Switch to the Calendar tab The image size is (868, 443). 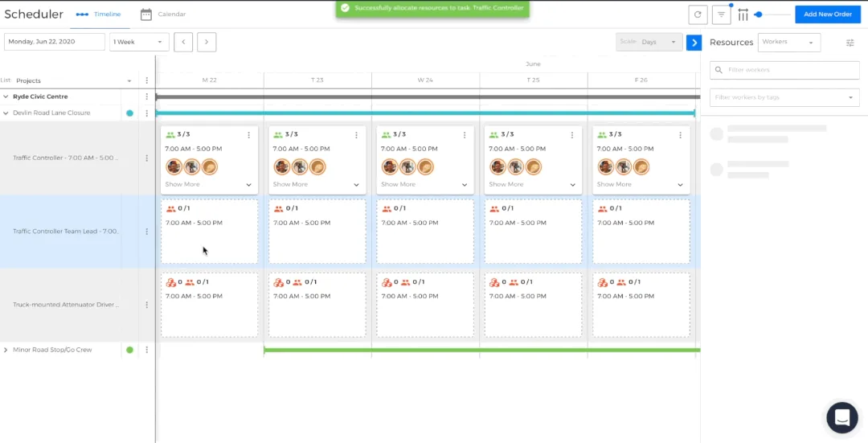(163, 14)
